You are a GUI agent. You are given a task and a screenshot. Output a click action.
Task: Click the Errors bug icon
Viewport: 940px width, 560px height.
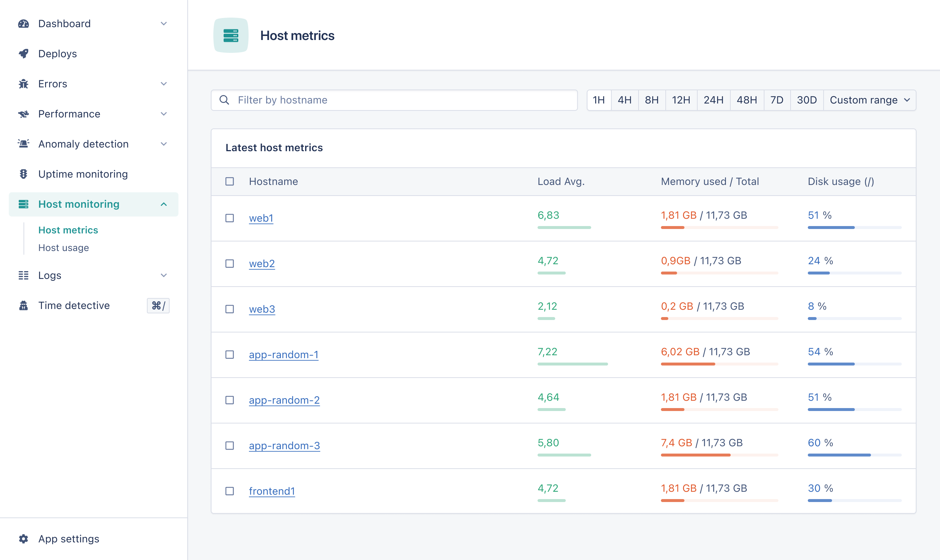point(23,84)
